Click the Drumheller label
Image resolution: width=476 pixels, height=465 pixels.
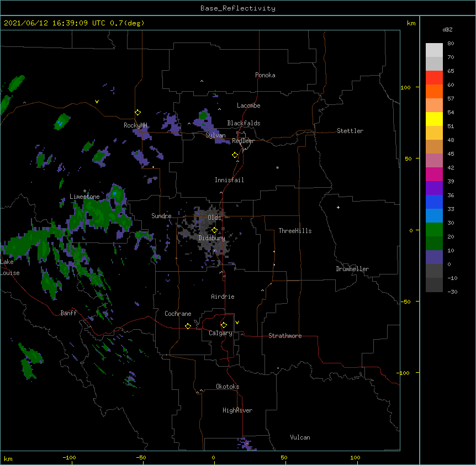[x=352, y=269]
